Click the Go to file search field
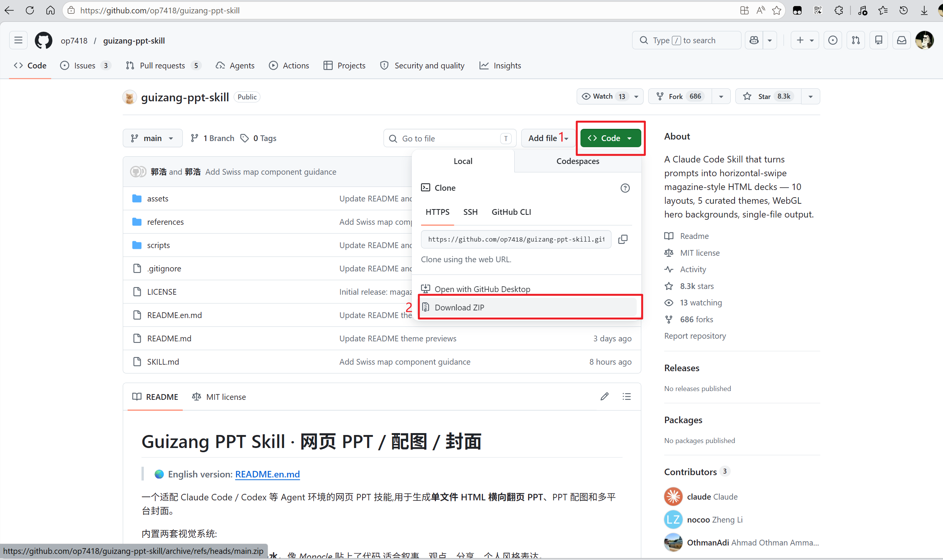The image size is (943, 560). coord(450,138)
